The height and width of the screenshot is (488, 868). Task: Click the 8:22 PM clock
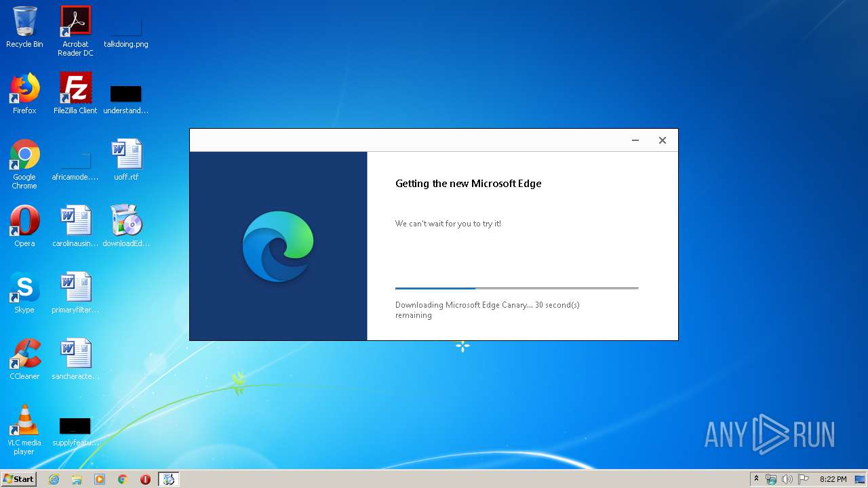tap(833, 479)
